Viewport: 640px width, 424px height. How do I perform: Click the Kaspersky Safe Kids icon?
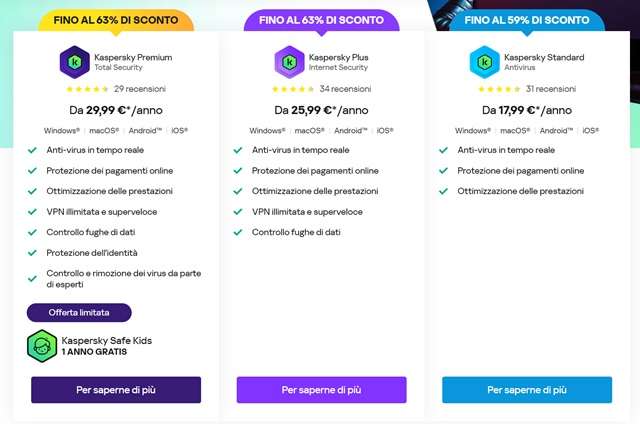click(40, 346)
